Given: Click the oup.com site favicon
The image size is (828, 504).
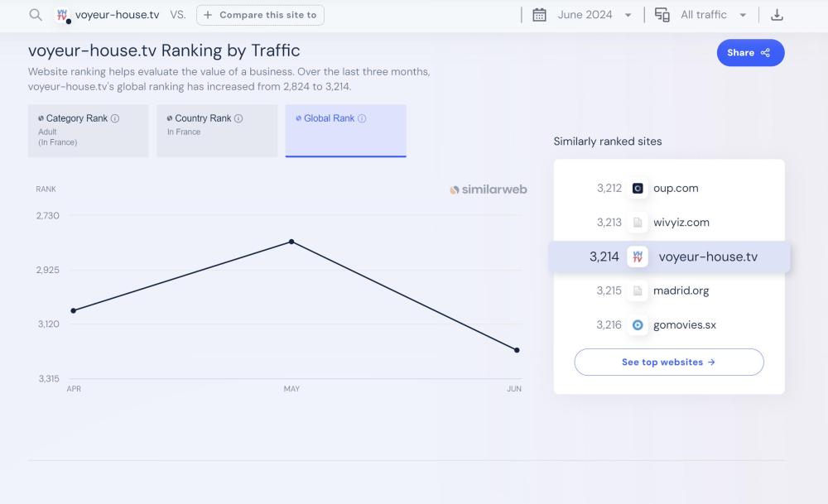Looking at the screenshot, I should coord(638,189).
